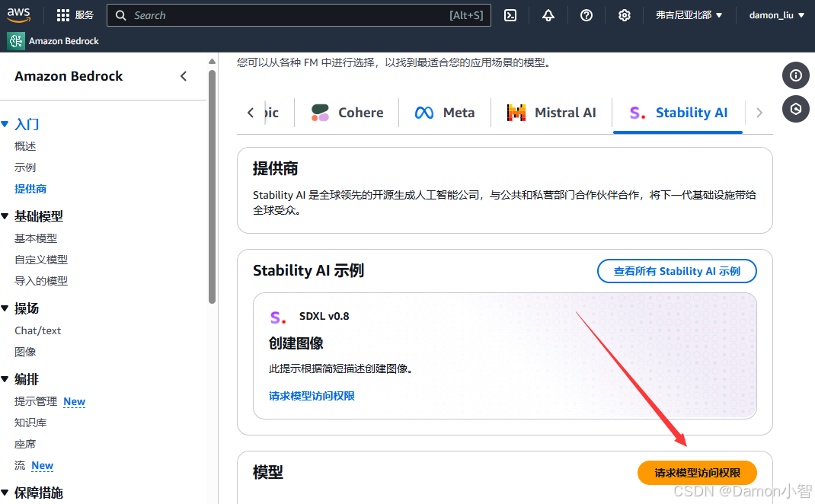Collapse the 基础模型 section
This screenshot has height=504, width=815.
[x=5, y=216]
